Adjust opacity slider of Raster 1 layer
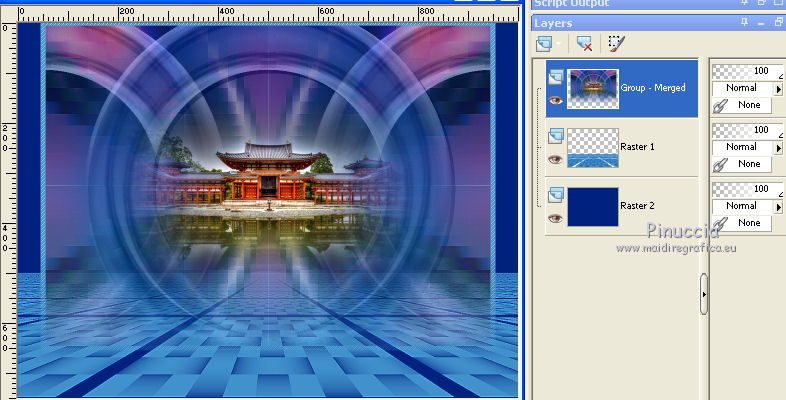 [x=747, y=130]
